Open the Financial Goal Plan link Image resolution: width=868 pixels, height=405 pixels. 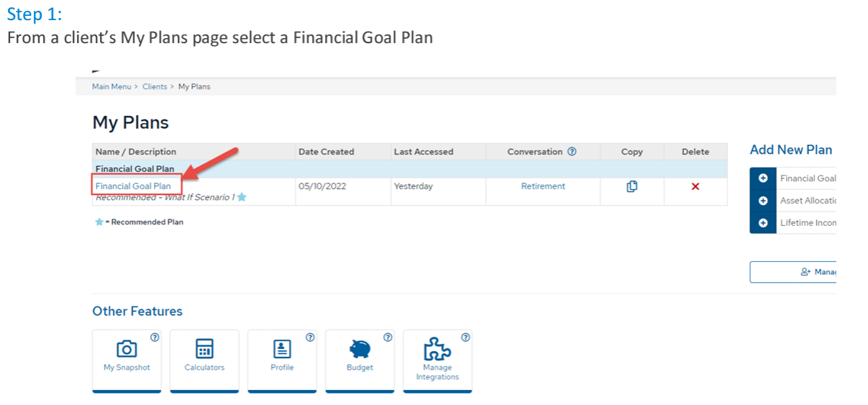(133, 186)
